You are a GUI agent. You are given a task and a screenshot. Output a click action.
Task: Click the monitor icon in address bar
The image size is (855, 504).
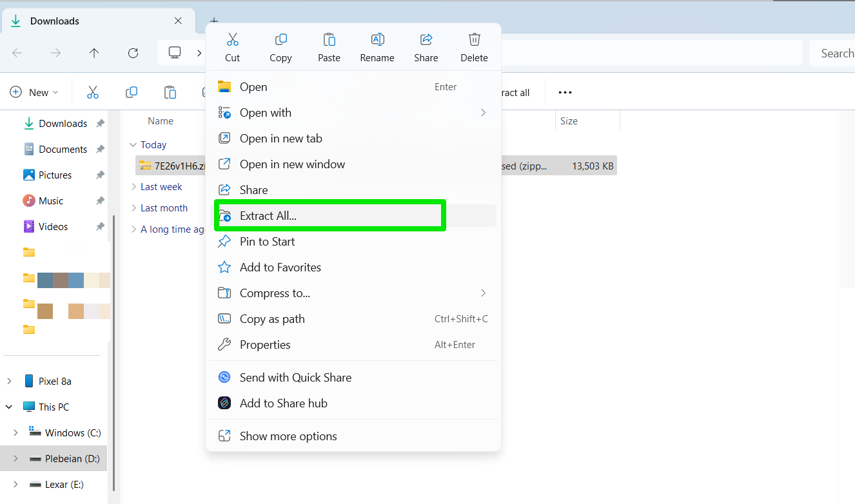click(x=175, y=53)
